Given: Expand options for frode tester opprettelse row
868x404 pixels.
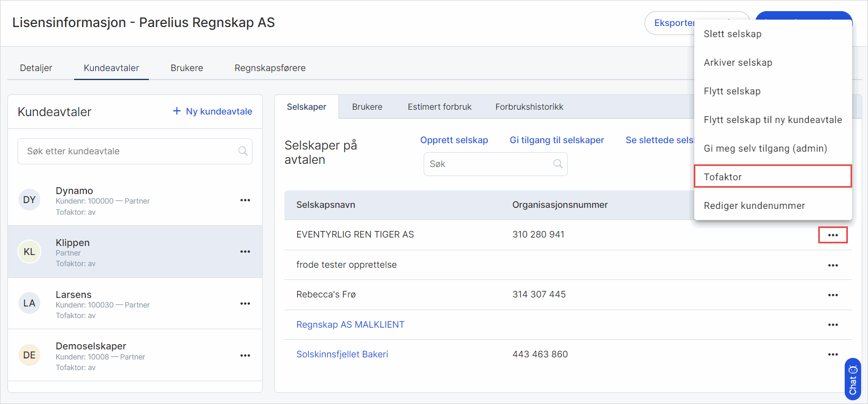Looking at the screenshot, I should 833,265.
